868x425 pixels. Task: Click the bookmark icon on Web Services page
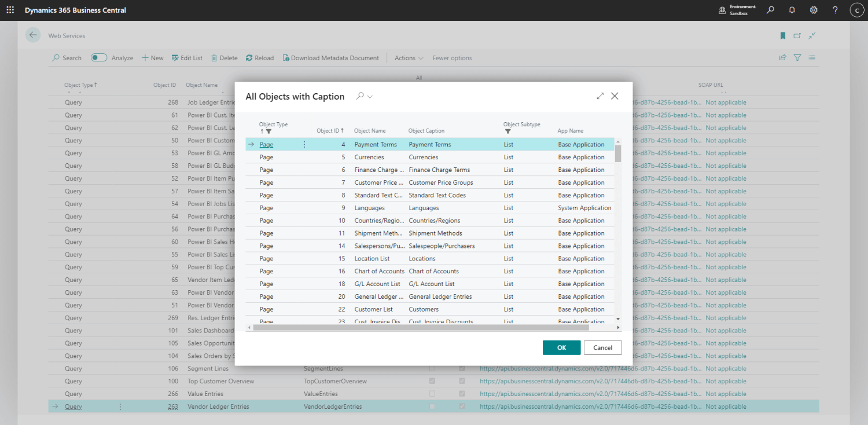783,36
